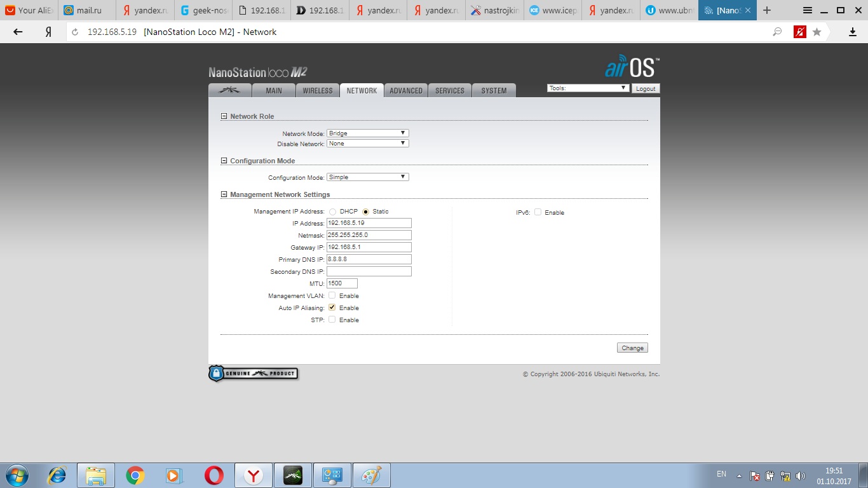This screenshot has width=868, height=488.
Task: Open the SERVICES tab
Action: click(x=450, y=90)
